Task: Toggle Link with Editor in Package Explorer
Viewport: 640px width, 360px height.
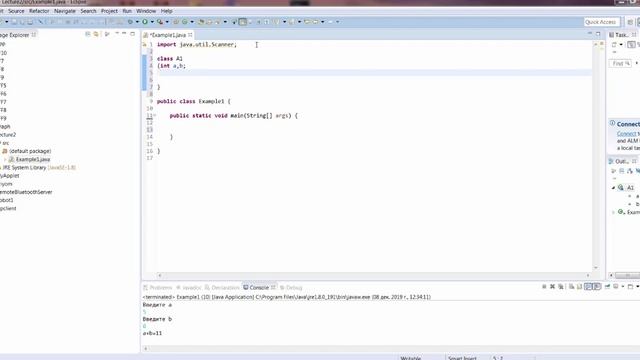Action: coord(96,34)
